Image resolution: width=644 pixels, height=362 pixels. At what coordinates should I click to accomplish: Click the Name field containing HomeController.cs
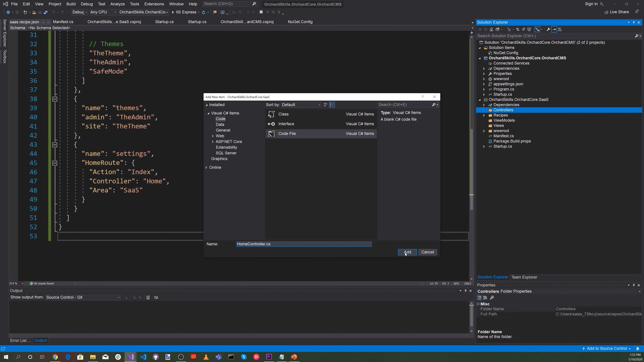click(304, 244)
